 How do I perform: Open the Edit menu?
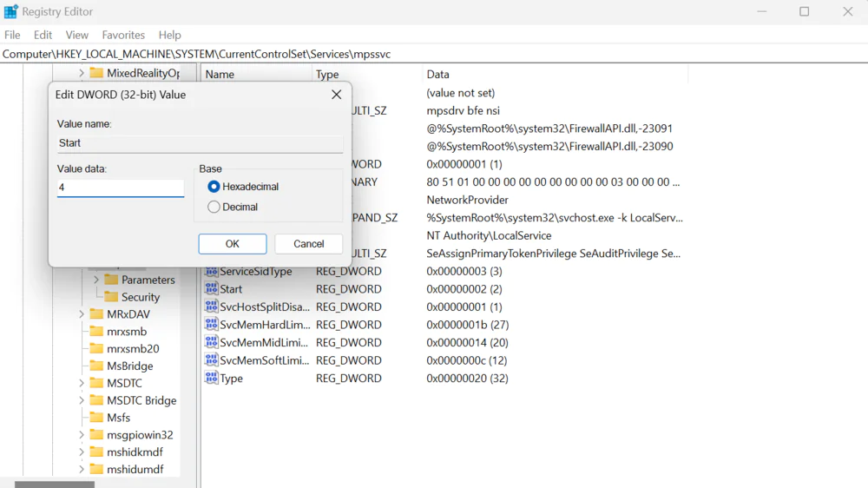(x=43, y=35)
